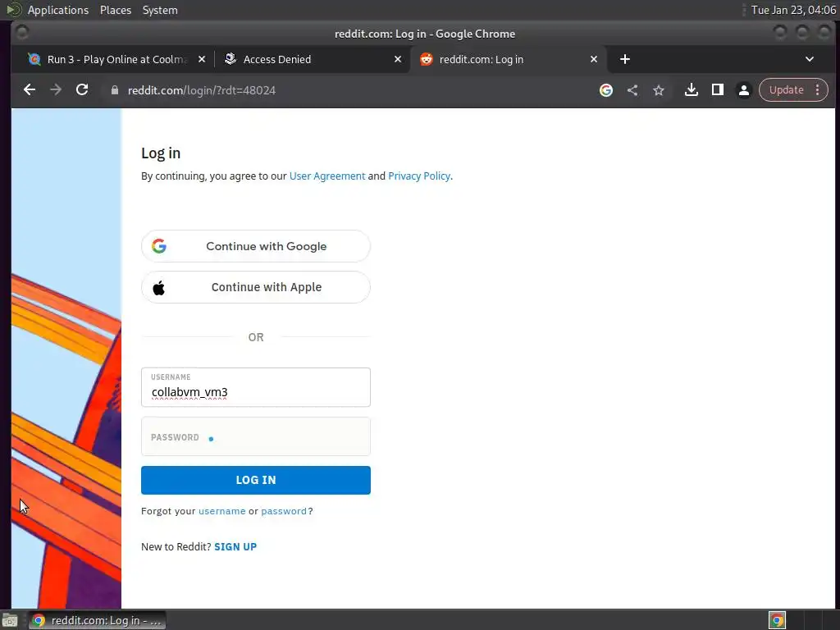Viewport: 840px width, 630px height.
Task: Click the forgot password link
Action: pos(283,511)
